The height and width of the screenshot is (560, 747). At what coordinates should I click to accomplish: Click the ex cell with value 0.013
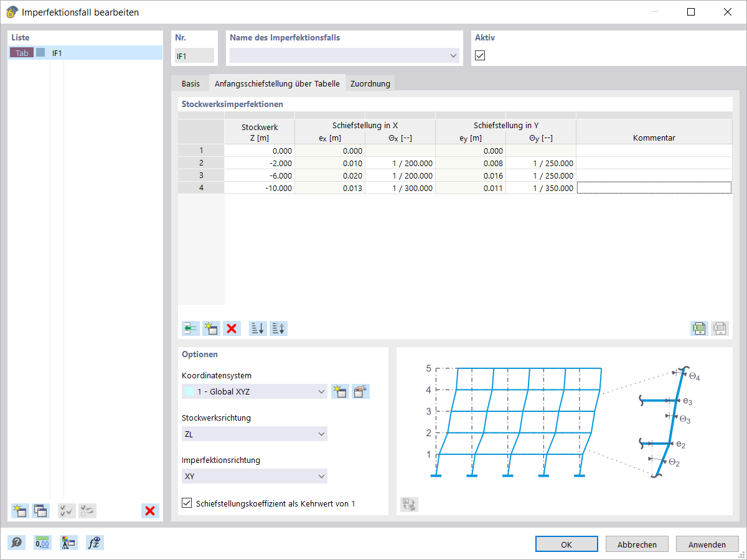pyautogui.click(x=330, y=188)
